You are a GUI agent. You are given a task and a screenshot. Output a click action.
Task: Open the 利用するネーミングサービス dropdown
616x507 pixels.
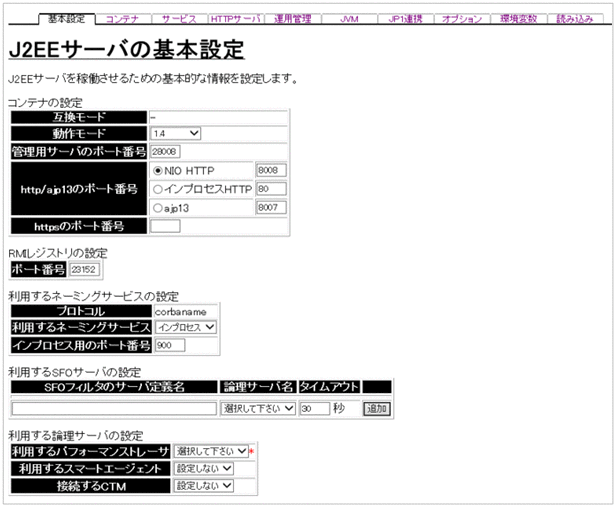[x=186, y=327]
